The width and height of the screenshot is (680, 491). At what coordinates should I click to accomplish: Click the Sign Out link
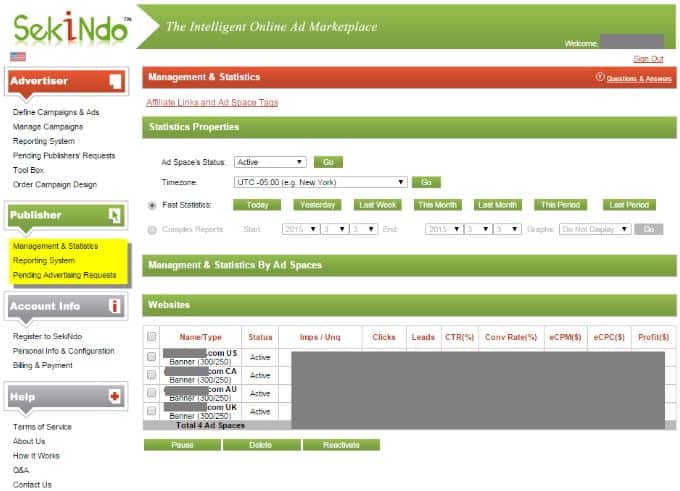click(648, 59)
